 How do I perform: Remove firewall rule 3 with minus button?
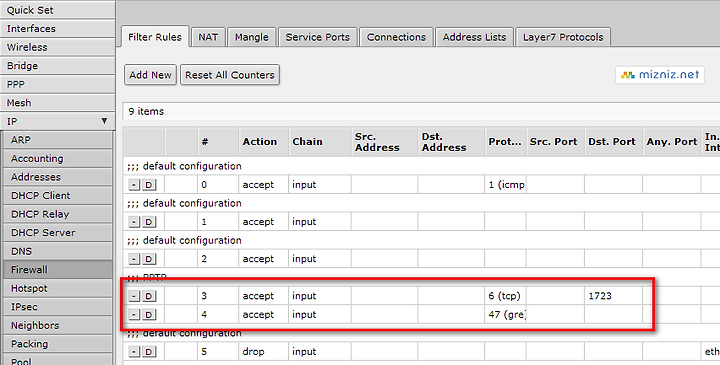(134, 296)
